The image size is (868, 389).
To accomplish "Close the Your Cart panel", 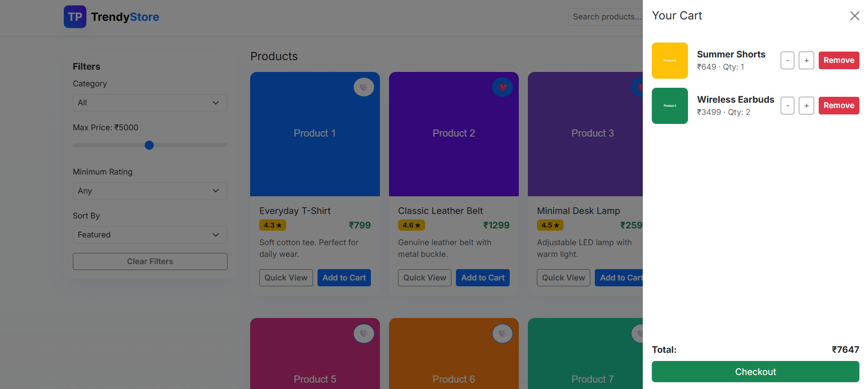I will pyautogui.click(x=854, y=16).
